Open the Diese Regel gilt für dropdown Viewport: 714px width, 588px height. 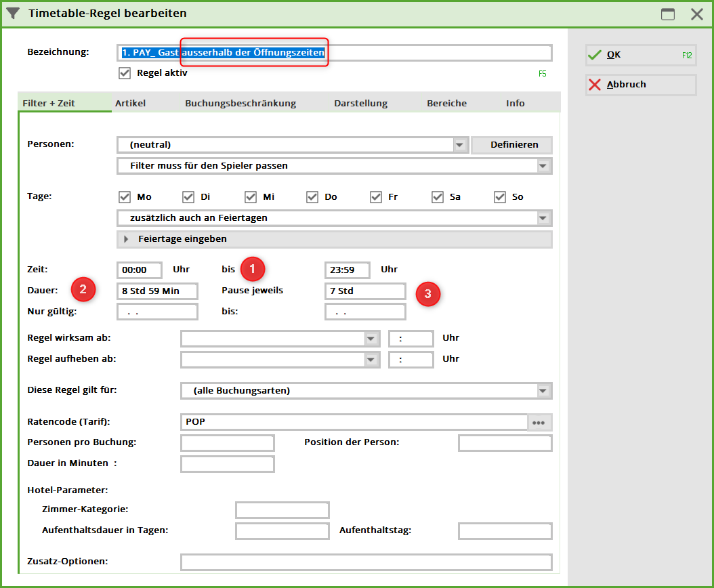(543, 391)
